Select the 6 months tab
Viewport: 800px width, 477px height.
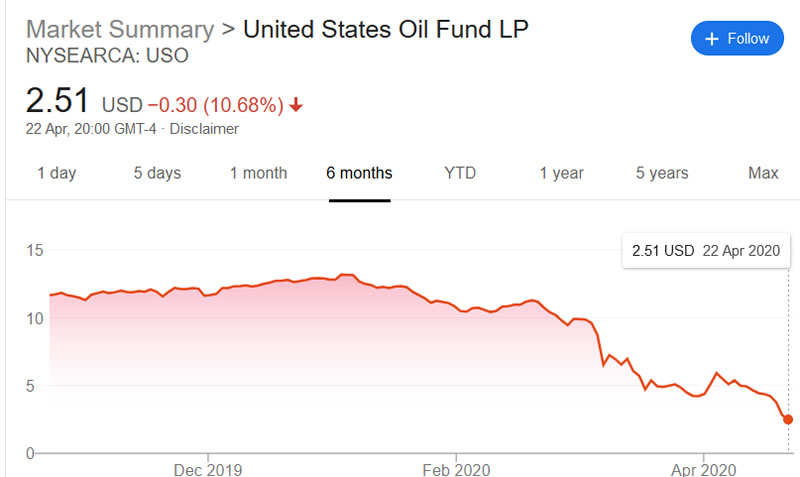click(x=359, y=173)
